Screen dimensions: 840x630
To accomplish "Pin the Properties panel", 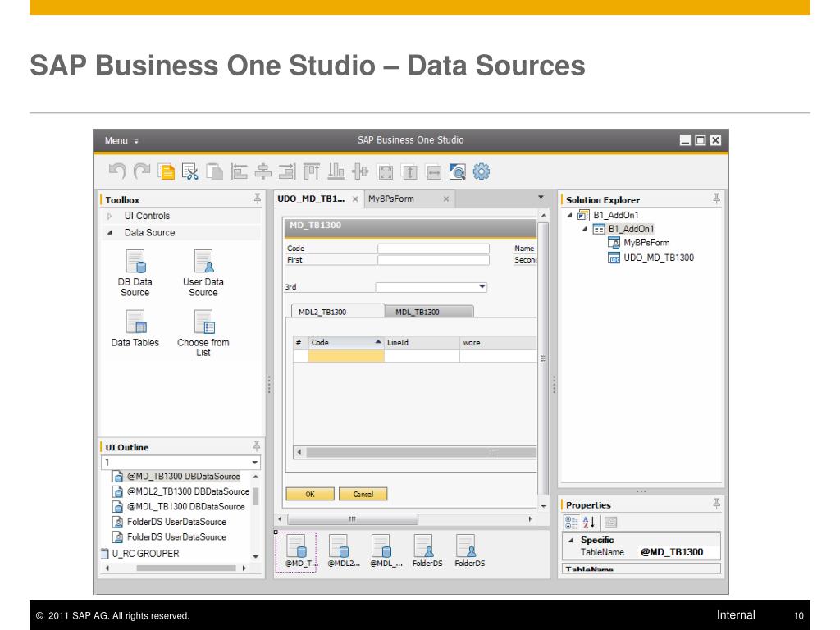I will [717, 504].
